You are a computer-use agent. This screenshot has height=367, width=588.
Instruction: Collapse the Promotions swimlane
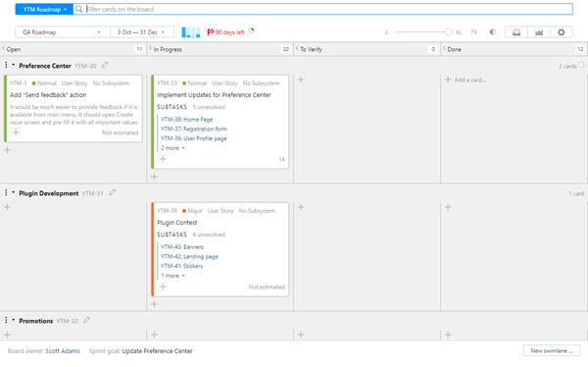tap(13, 320)
